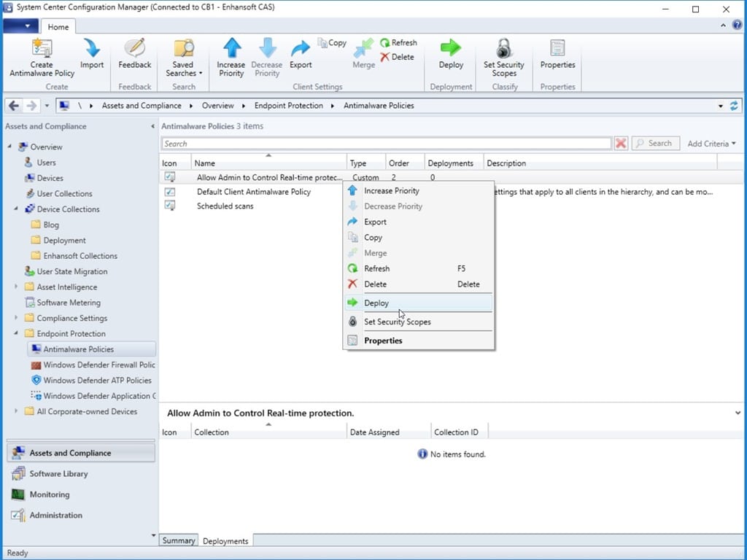
Task: Switch to Monitoring workspace
Action: click(81, 494)
